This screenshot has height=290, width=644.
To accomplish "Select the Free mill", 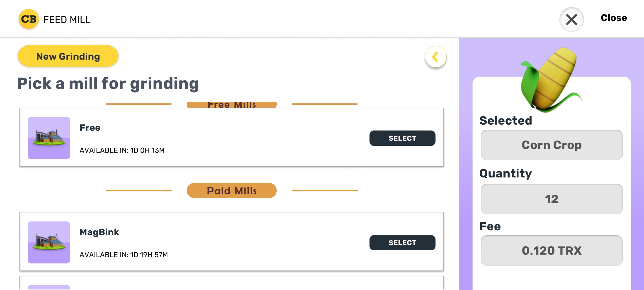I will [402, 138].
